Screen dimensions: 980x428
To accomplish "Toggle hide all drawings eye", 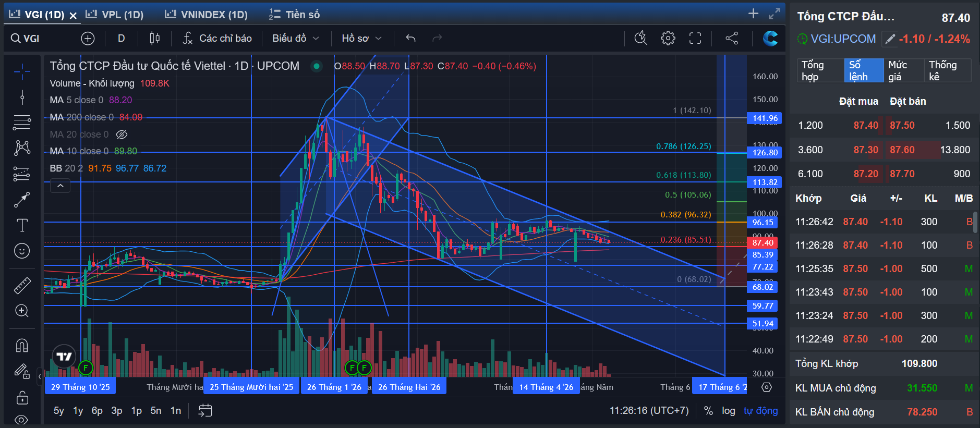I will click(22, 420).
